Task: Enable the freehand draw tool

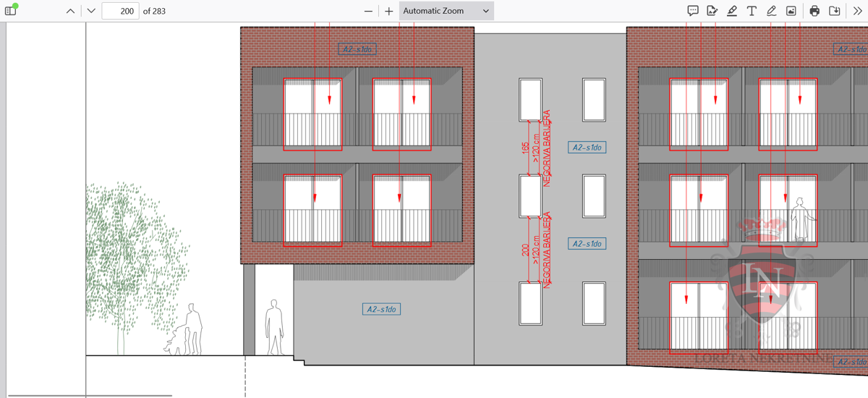Action: click(x=771, y=11)
